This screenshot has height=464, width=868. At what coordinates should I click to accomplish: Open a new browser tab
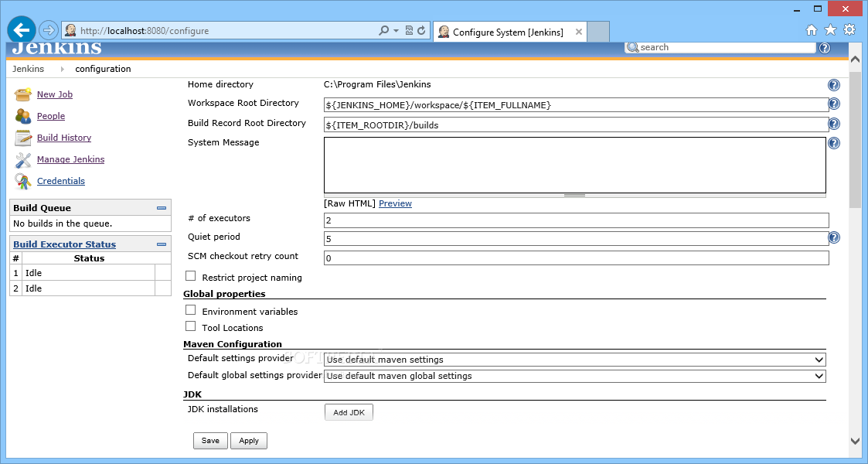click(x=597, y=32)
